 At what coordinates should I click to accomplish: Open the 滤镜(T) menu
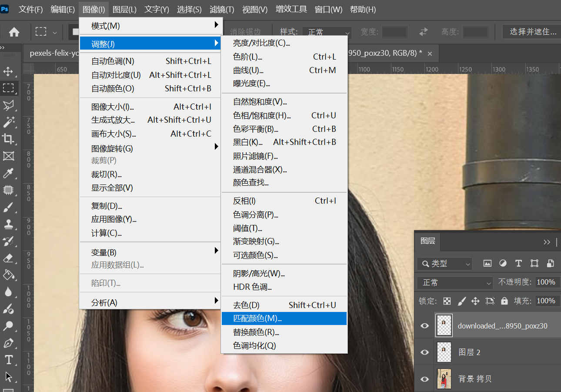point(222,9)
